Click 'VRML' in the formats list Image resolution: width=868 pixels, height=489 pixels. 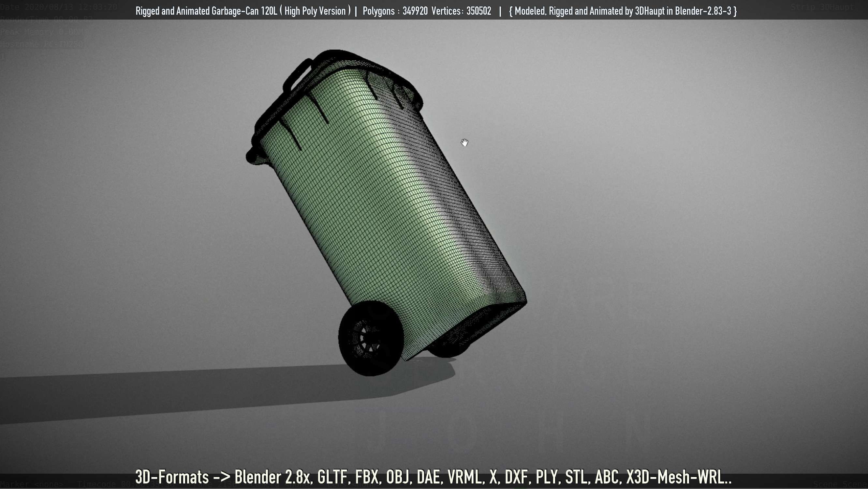[x=464, y=477]
